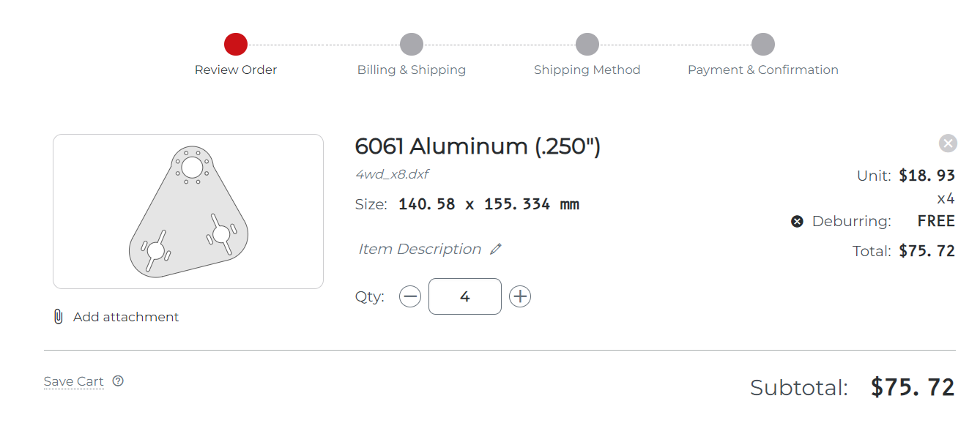Open the triangular part preview thumbnail
The width and height of the screenshot is (980, 434).
click(188, 212)
